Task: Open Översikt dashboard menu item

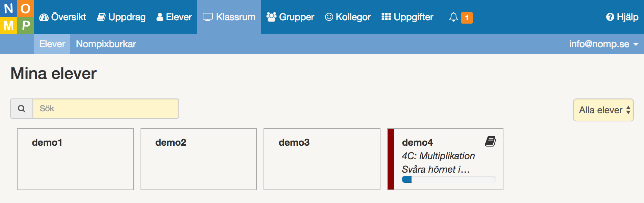Action: (x=63, y=17)
